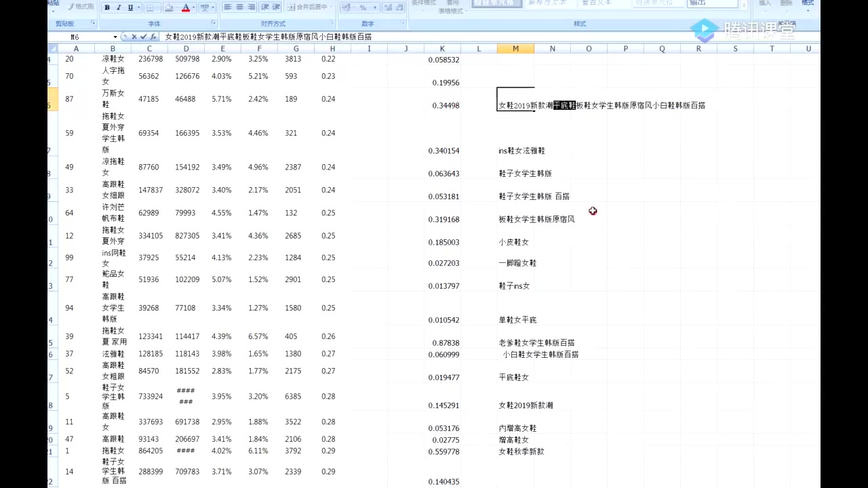
Task: Toggle Bold formatting in font group
Action: (x=107, y=7)
